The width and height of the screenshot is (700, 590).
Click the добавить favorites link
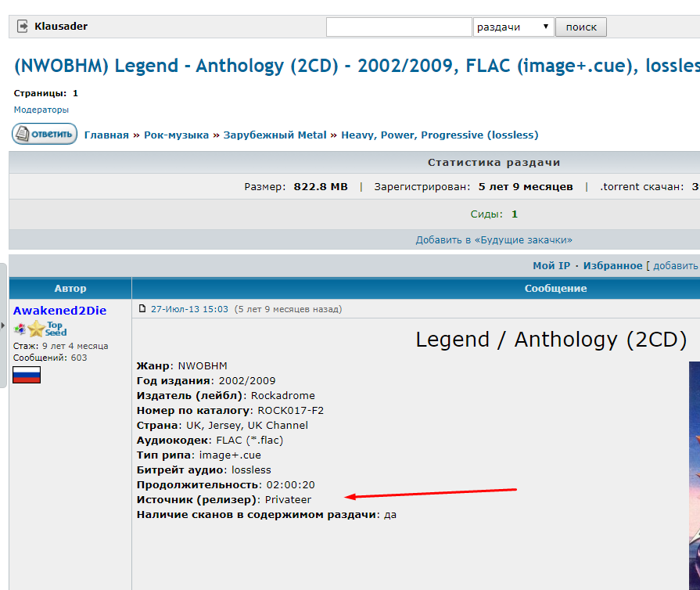(675, 266)
